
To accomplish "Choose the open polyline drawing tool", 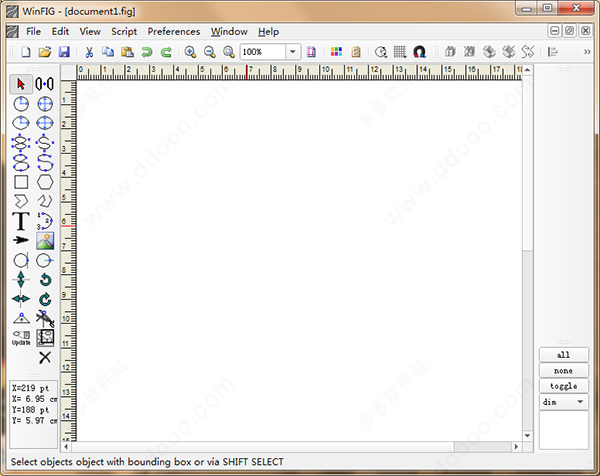I will (45, 201).
